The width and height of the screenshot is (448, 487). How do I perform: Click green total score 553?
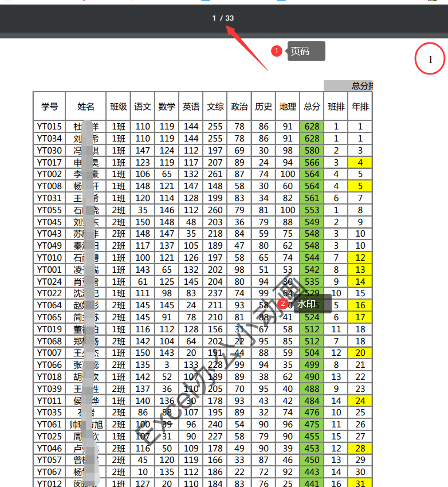[312, 210]
